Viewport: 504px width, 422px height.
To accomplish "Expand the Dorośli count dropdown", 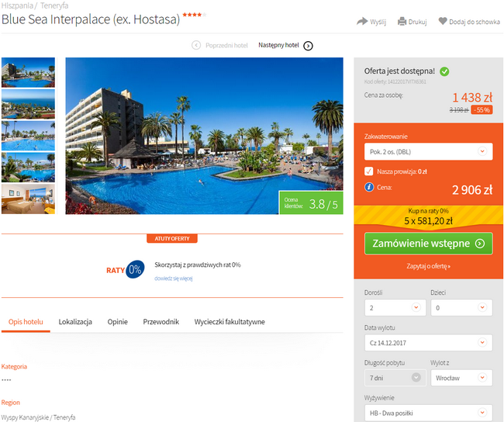I will [395, 307].
